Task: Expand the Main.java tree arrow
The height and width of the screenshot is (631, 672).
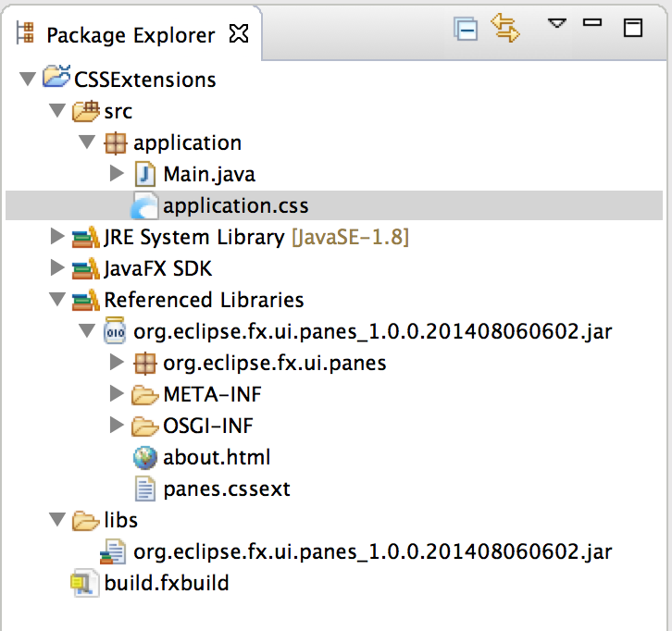Action: tap(117, 174)
